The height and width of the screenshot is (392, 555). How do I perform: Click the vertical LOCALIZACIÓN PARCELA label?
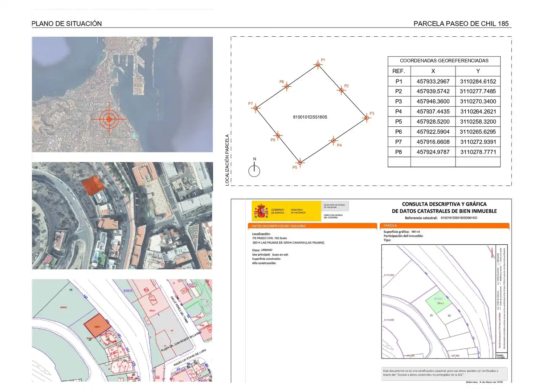click(x=227, y=160)
